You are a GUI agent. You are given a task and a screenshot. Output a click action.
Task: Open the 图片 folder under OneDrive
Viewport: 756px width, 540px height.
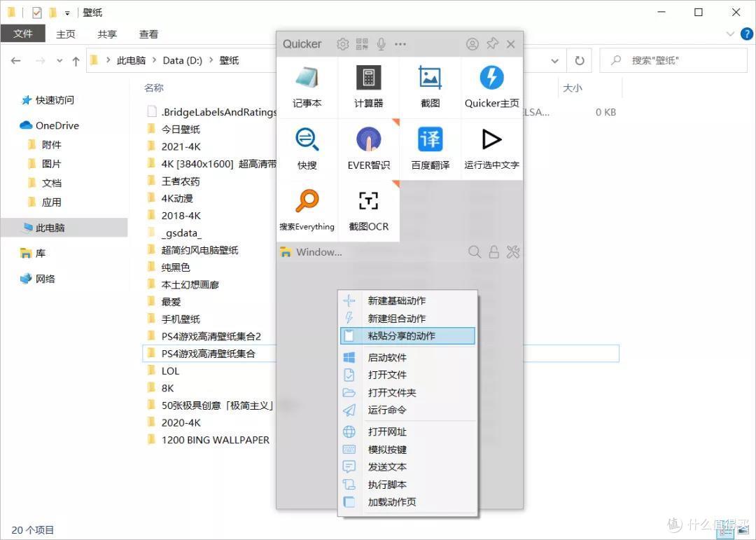pyautogui.click(x=45, y=164)
